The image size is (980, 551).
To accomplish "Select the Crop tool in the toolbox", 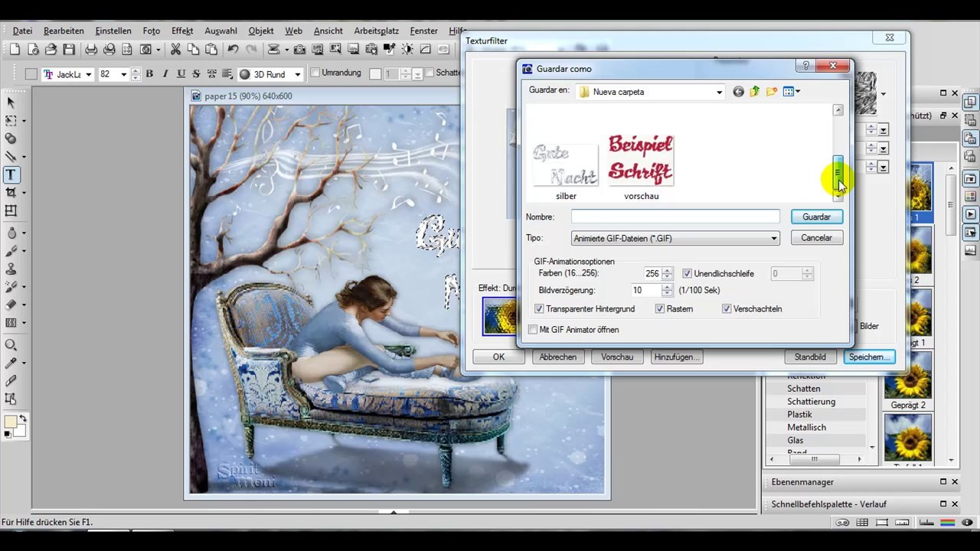I will (11, 193).
